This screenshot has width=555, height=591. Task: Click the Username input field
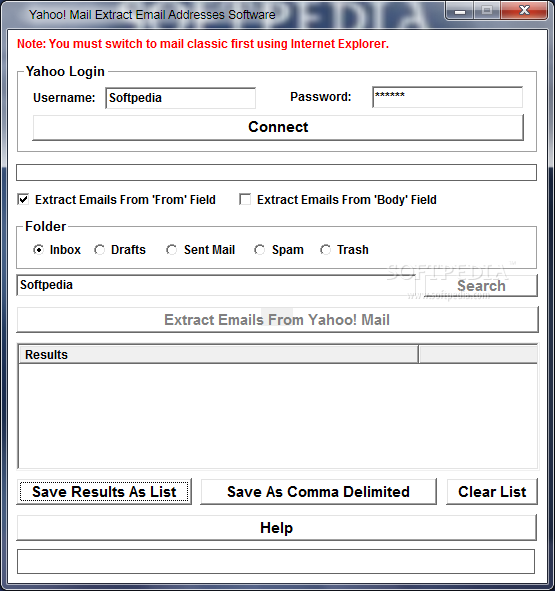tap(181, 98)
